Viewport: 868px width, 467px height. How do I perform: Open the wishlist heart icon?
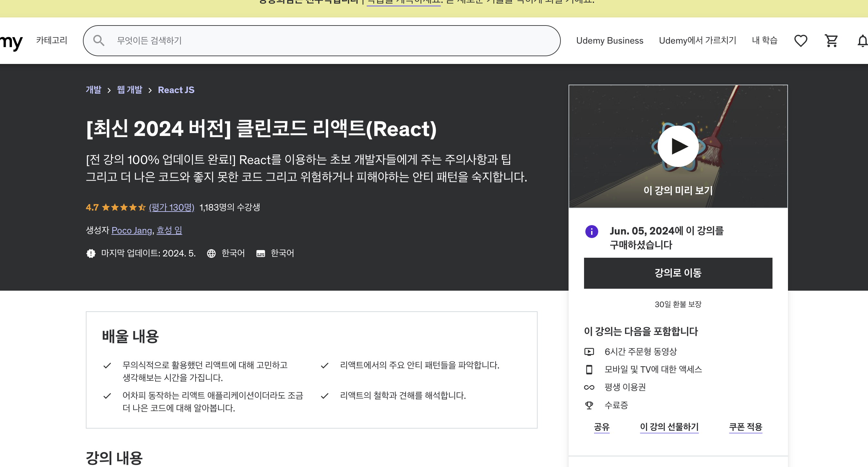coord(801,41)
